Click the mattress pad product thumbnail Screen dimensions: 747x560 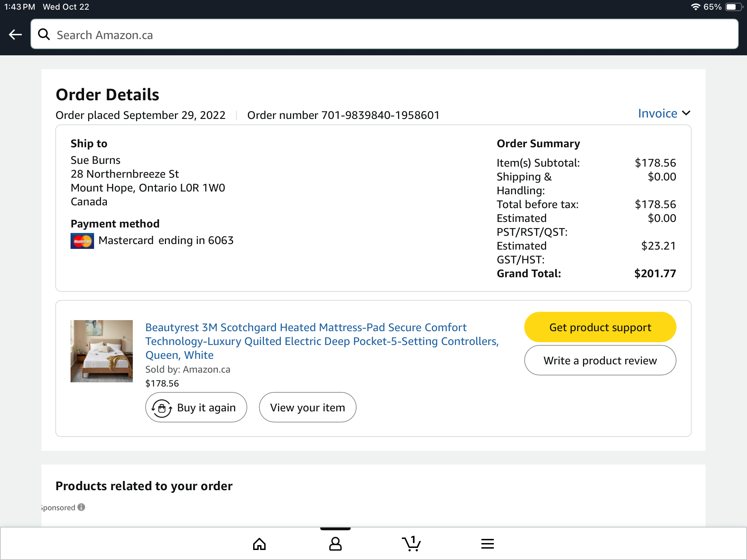(x=102, y=351)
